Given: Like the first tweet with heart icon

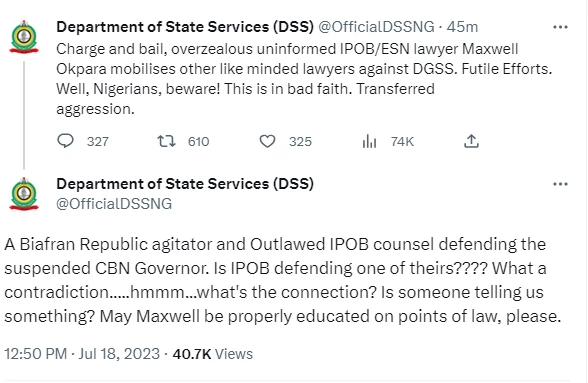Looking at the screenshot, I should pos(267,141).
